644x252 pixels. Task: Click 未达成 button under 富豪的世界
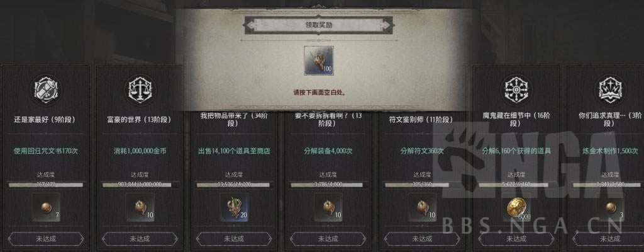point(140,238)
